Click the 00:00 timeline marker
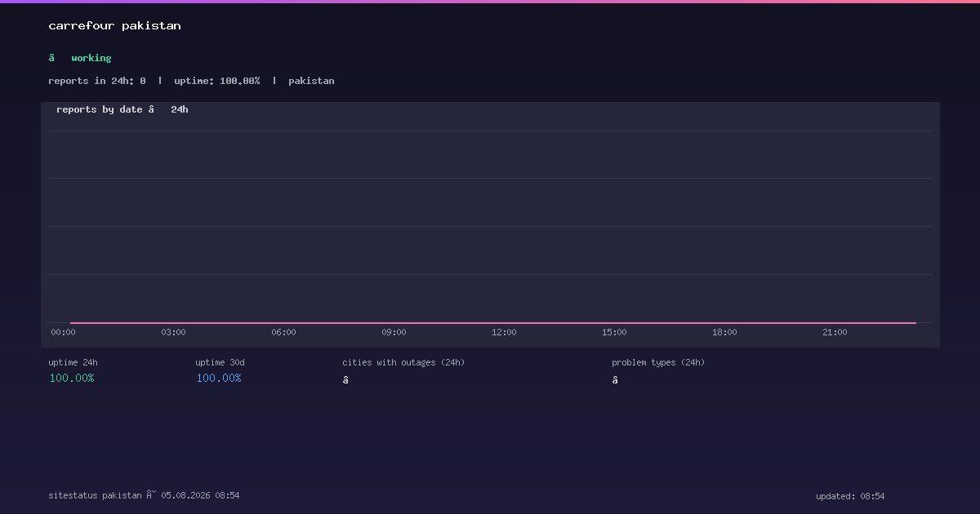 [x=63, y=332]
